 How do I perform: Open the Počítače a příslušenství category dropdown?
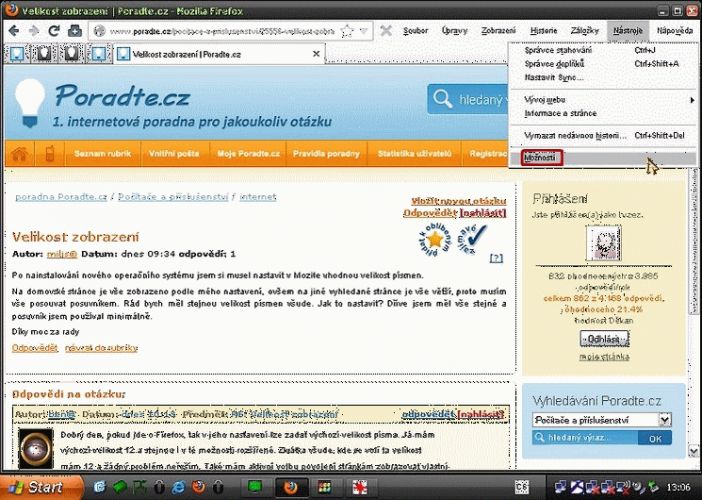coord(602,420)
